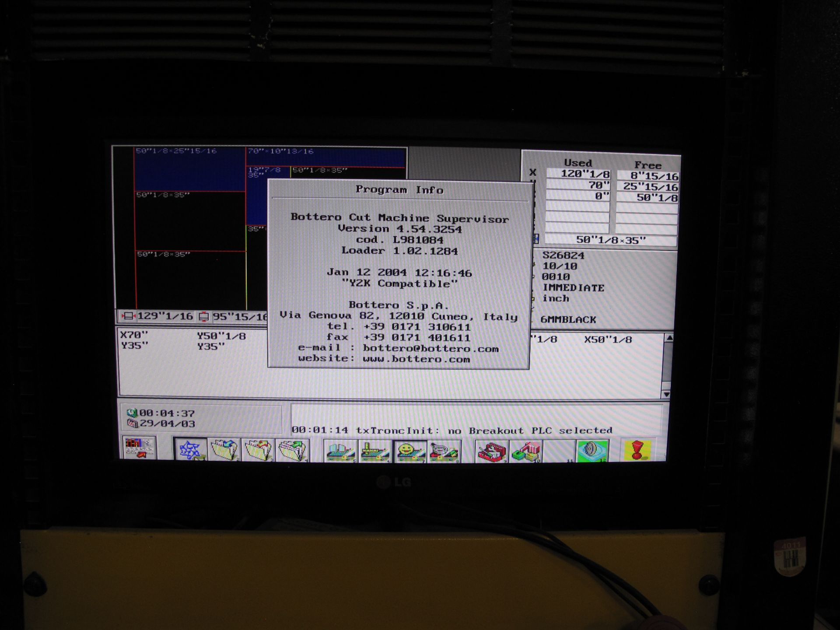The height and width of the screenshot is (630, 840).
Task: Click the X70" entry in the cut list
Action: (134, 335)
